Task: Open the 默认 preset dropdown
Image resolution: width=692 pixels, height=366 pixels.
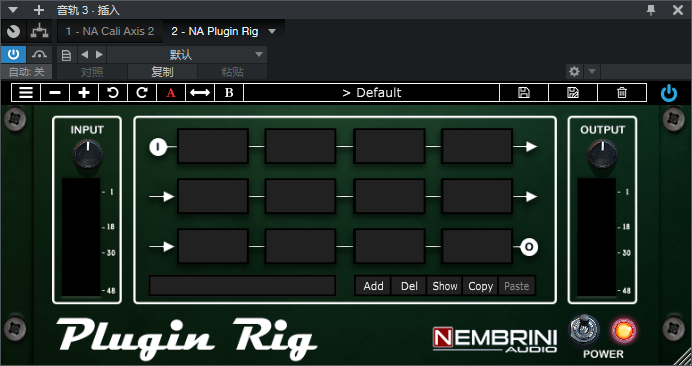Action: coord(187,55)
